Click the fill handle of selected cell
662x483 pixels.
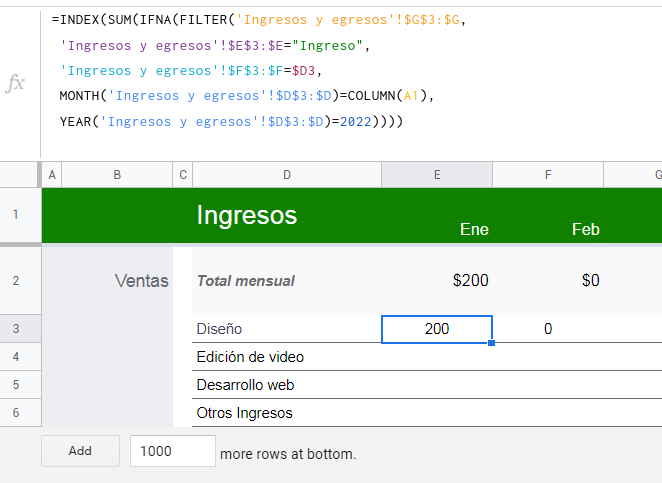491,343
